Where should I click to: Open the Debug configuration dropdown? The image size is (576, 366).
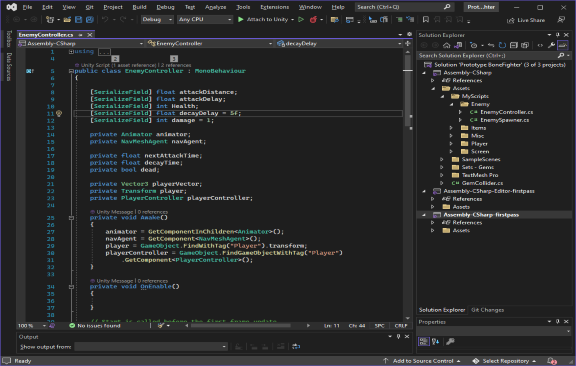pyautogui.click(x=158, y=19)
